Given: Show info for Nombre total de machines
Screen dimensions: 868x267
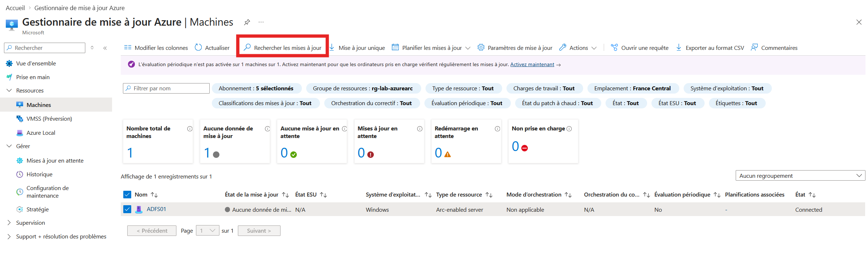Looking at the screenshot, I should coord(190,129).
